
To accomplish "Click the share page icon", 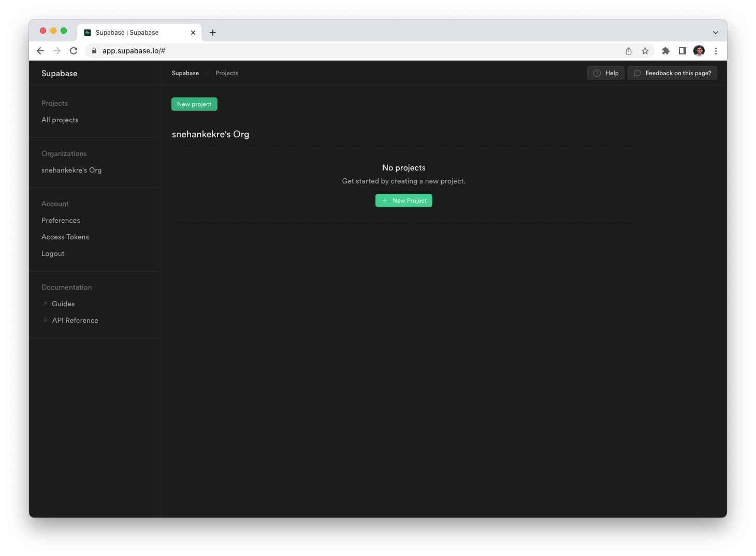I will click(629, 51).
